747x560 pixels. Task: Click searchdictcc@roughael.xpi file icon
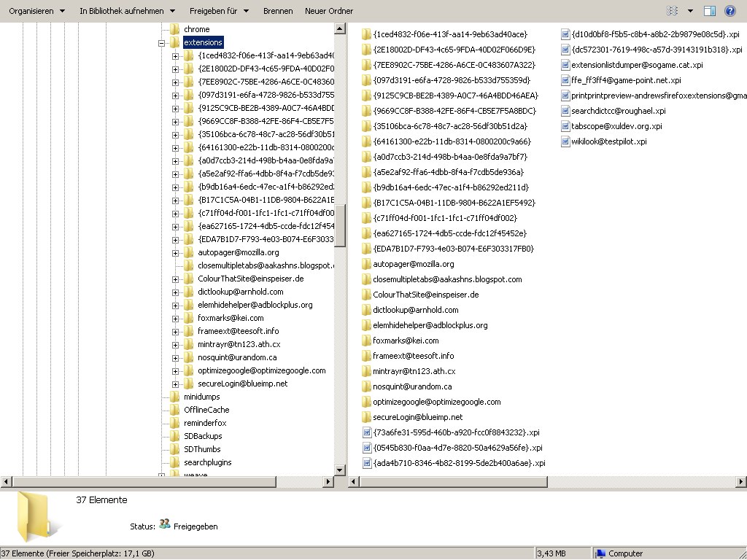[x=565, y=111]
